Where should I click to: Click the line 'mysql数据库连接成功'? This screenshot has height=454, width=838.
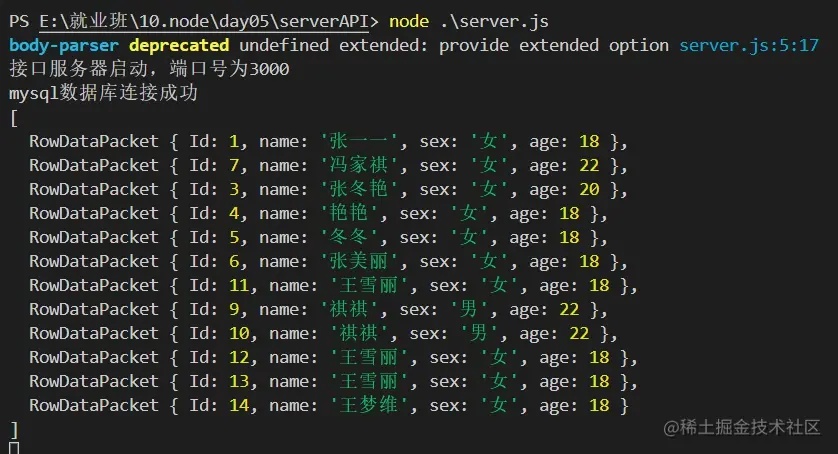(104, 93)
